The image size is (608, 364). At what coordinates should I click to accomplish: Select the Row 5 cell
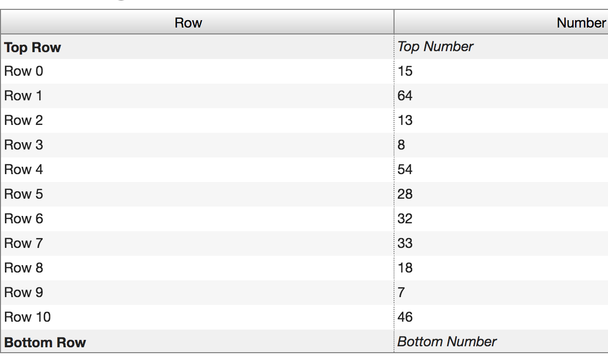[24, 194]
